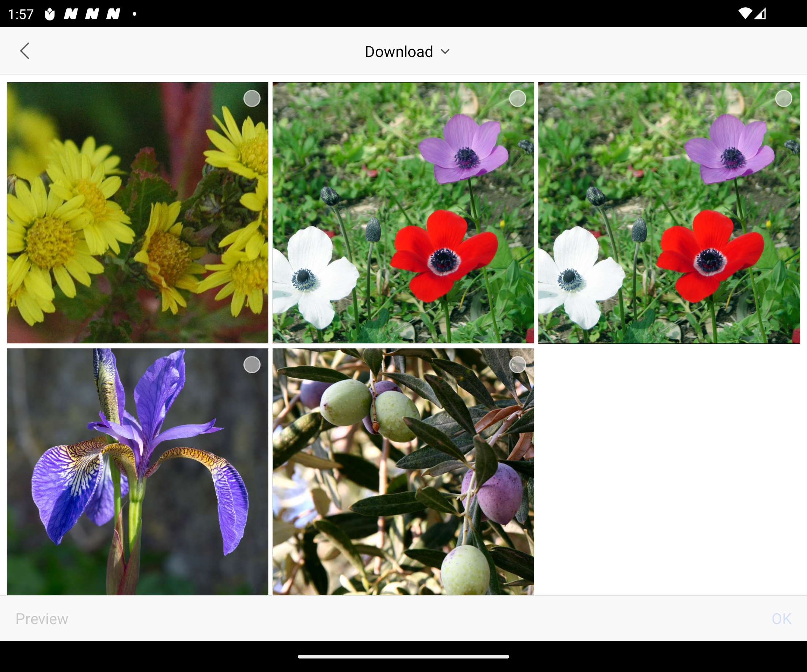807x672 pixels.
Task: Tap the first N notification icon
Action: tap(71, 14)
